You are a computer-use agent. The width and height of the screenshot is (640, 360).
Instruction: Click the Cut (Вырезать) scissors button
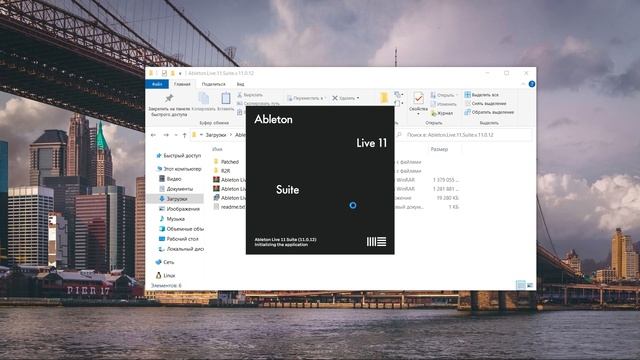click(250, 95)
